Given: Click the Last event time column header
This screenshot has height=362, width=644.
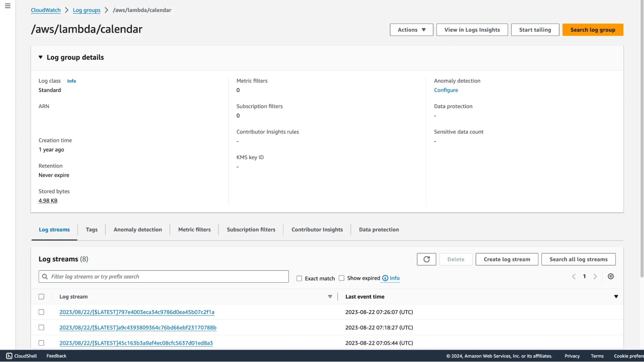Looking at the screenshot, I should (x=365, y=297).
